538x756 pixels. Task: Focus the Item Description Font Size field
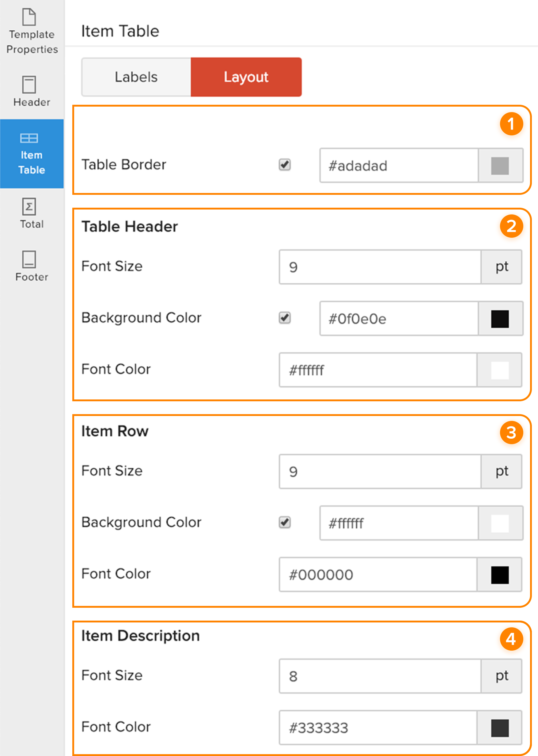[x=380, y=676]
